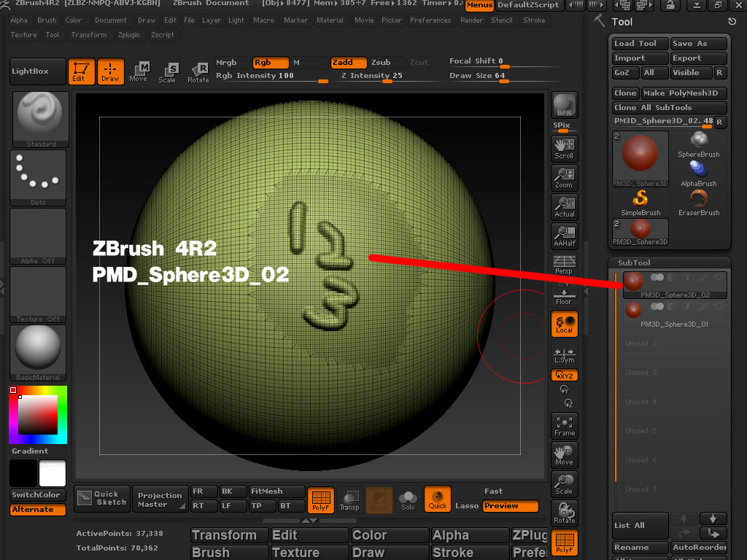Select the Move transform icon
The height and width of the screenshot is (560, 747).
(x=139, y=71)
